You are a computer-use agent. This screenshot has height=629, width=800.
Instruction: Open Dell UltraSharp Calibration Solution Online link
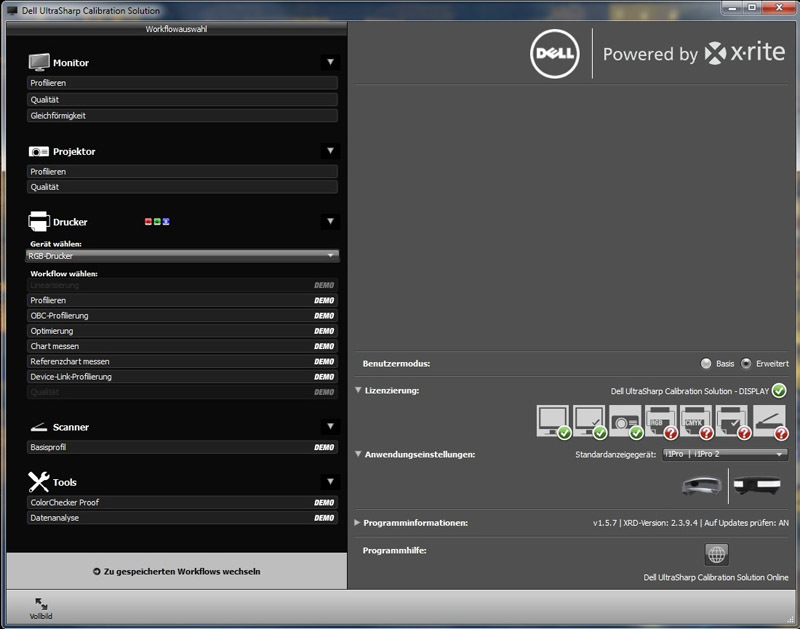(716, 577)
